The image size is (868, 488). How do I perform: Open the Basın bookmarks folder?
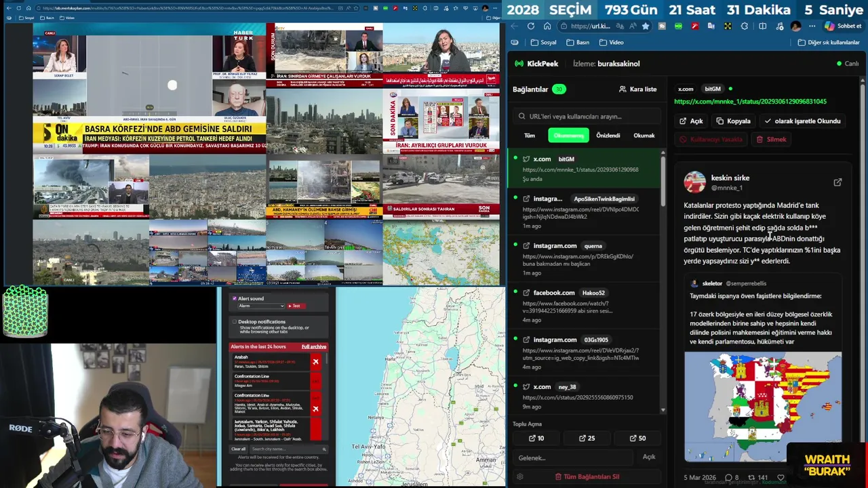577,42
